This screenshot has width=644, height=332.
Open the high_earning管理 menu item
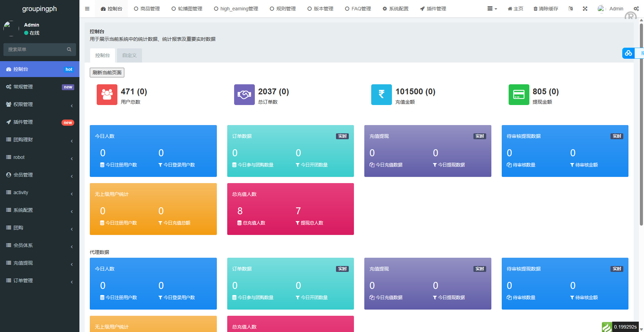tap(236, 9)
